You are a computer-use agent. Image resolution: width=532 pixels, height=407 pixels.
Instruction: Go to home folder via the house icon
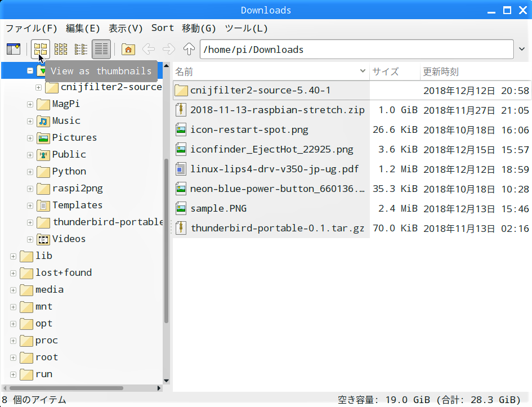[128, 49]
